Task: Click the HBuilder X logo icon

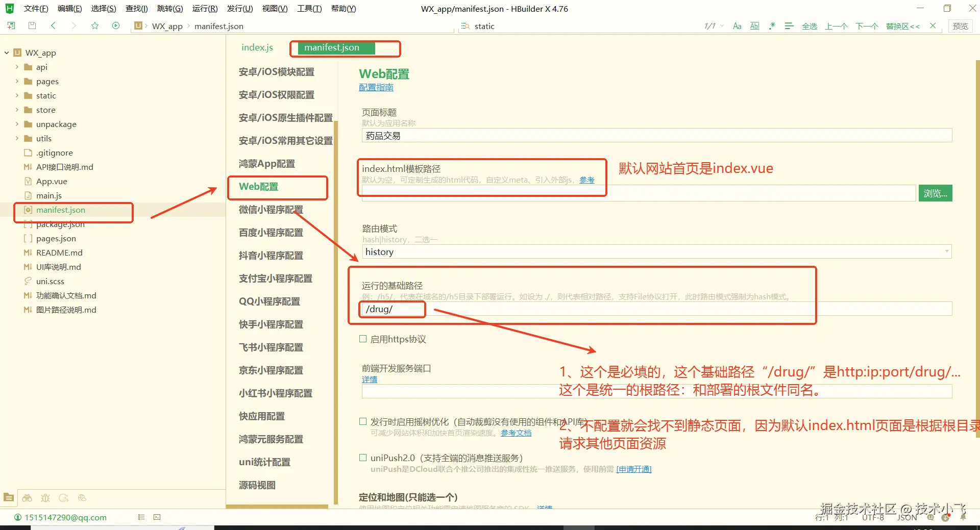Action: pos(10,8)
